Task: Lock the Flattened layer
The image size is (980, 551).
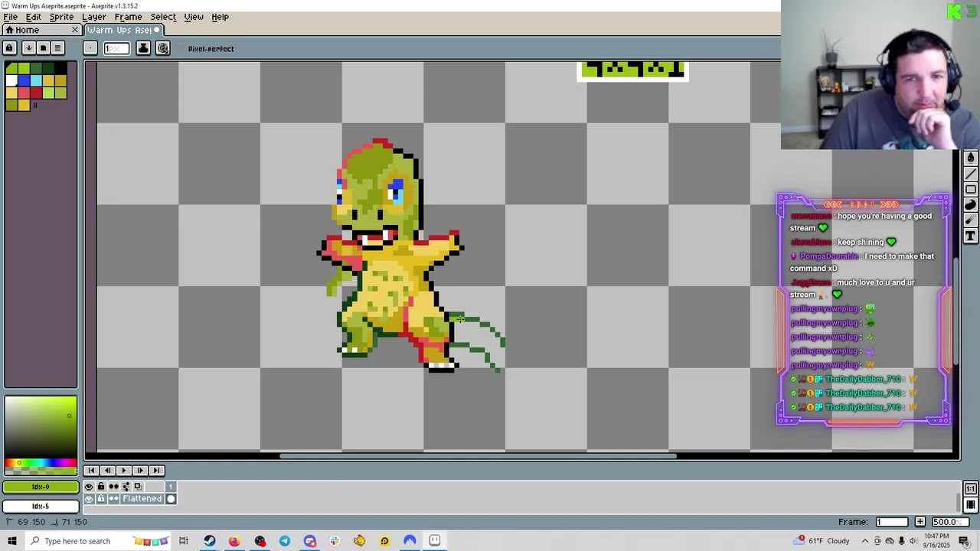Action: click(101, 499)
